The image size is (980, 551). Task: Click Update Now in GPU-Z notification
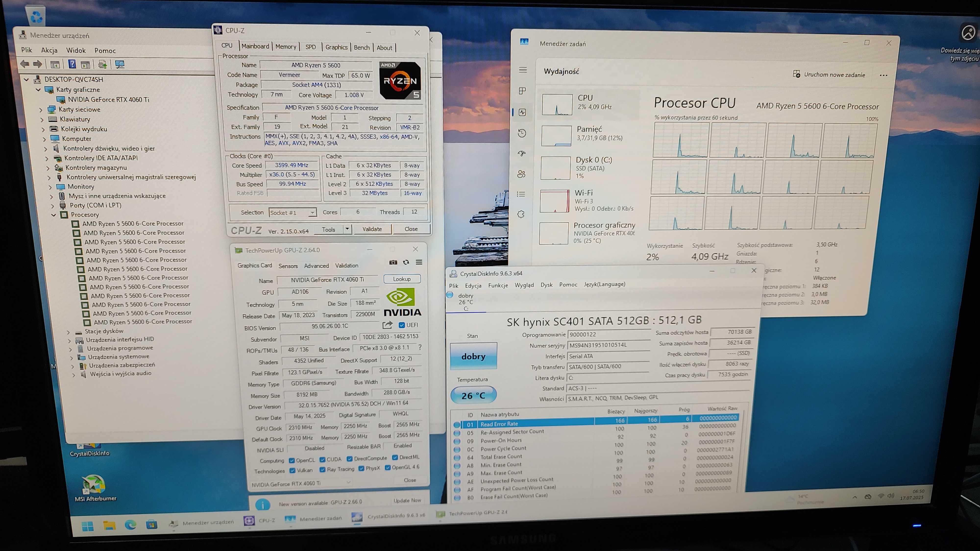click(x=407, y=500)
